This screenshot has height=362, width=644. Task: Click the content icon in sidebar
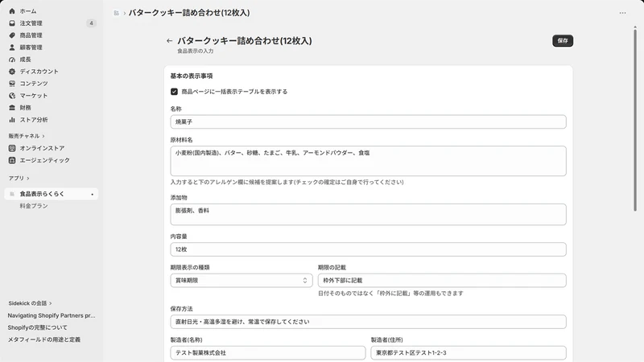[x=12, y=84]
